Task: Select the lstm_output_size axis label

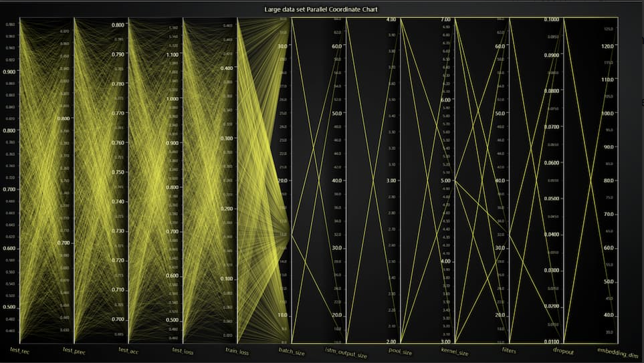Action: click(x=346, y=352)
